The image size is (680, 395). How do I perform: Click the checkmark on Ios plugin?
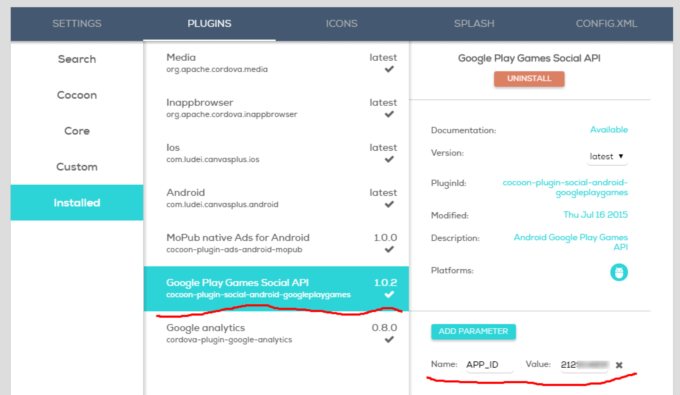pos(389,159)
